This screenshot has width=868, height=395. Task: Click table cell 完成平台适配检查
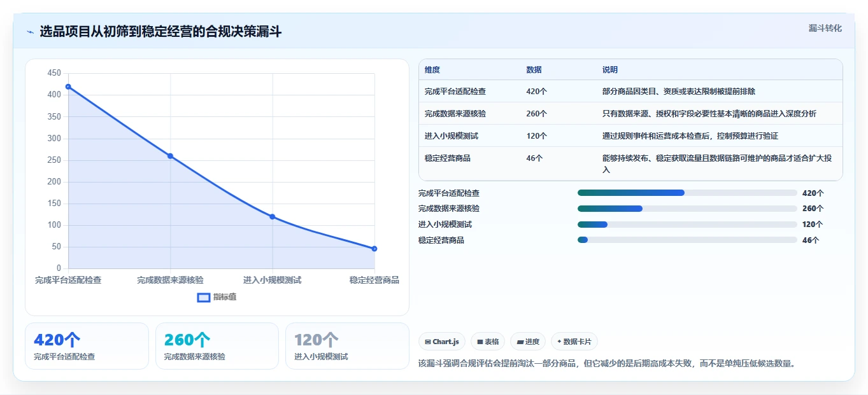(455, 92)
